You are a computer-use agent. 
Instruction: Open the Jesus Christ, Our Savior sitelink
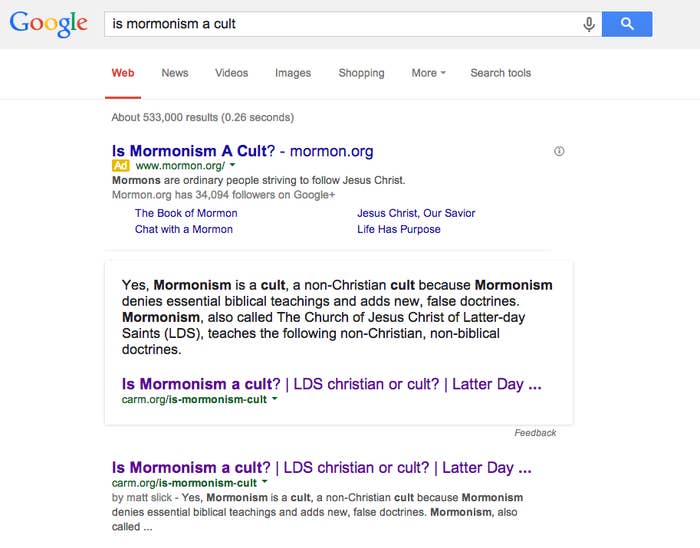tap(416, 213)
